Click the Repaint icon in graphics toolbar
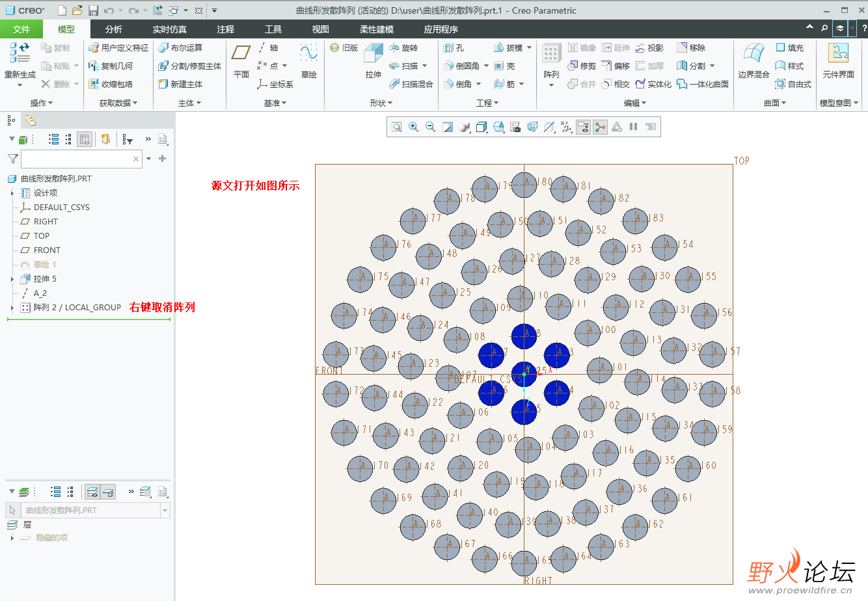This screenshot has width=868, height=601. pos(448,127)
